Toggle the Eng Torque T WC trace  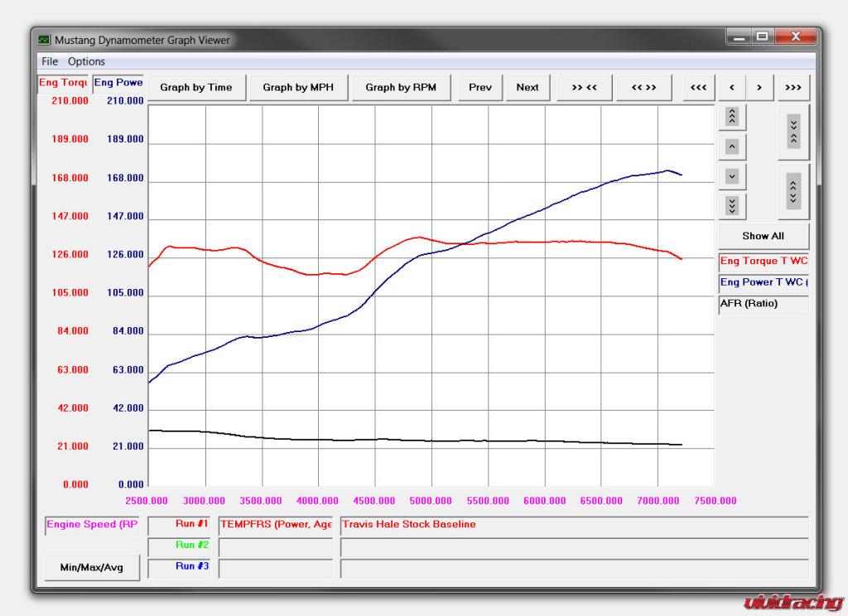click(763, 262)
